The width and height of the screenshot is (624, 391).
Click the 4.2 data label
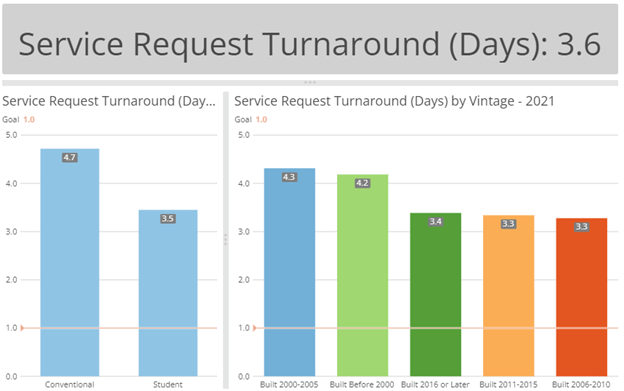(362, 183)
